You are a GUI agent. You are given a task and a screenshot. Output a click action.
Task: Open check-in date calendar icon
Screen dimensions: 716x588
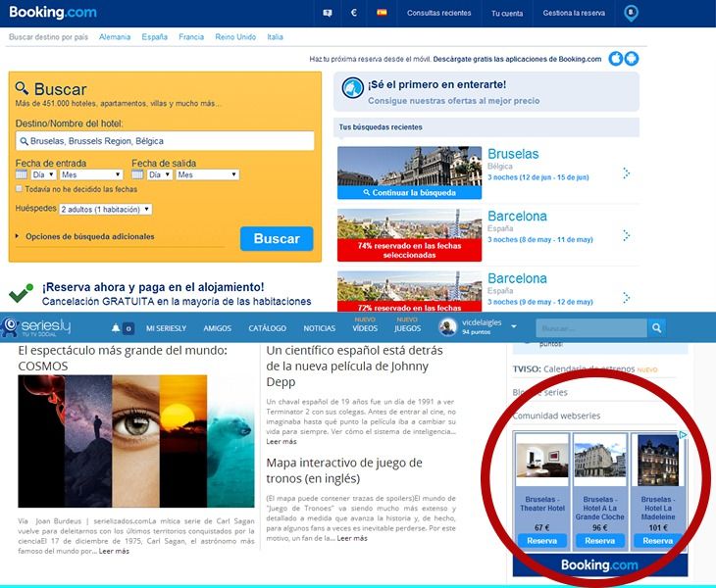(x=22, y=174)
